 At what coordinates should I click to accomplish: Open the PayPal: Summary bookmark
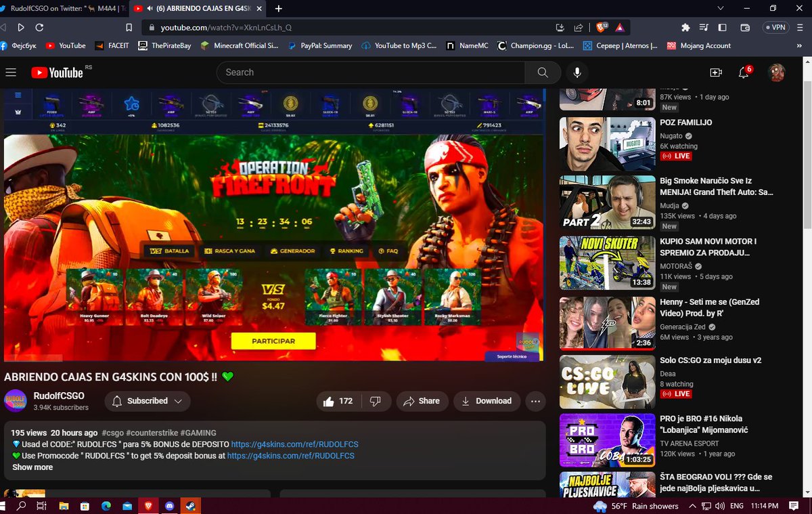pyautogui.click(x=319, y=46)
